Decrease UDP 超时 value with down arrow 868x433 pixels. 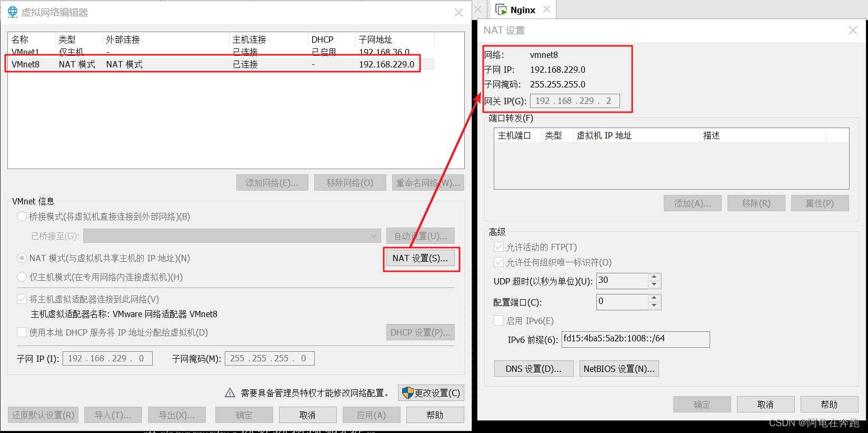pos(654,284)
